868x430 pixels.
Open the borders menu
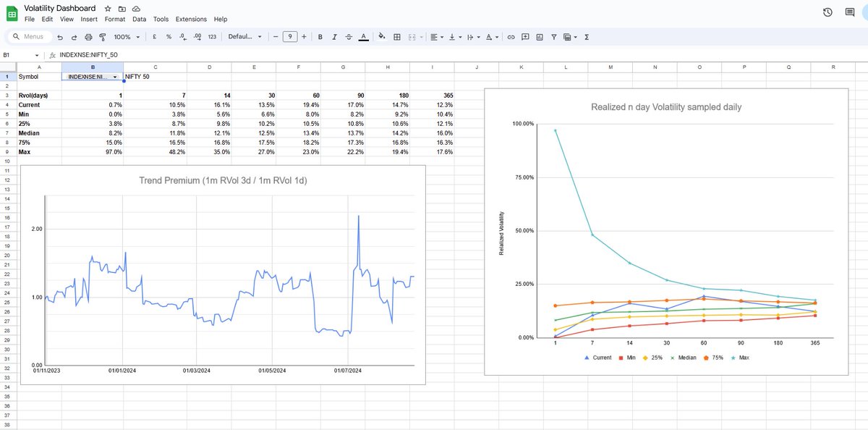click(397, 37)
